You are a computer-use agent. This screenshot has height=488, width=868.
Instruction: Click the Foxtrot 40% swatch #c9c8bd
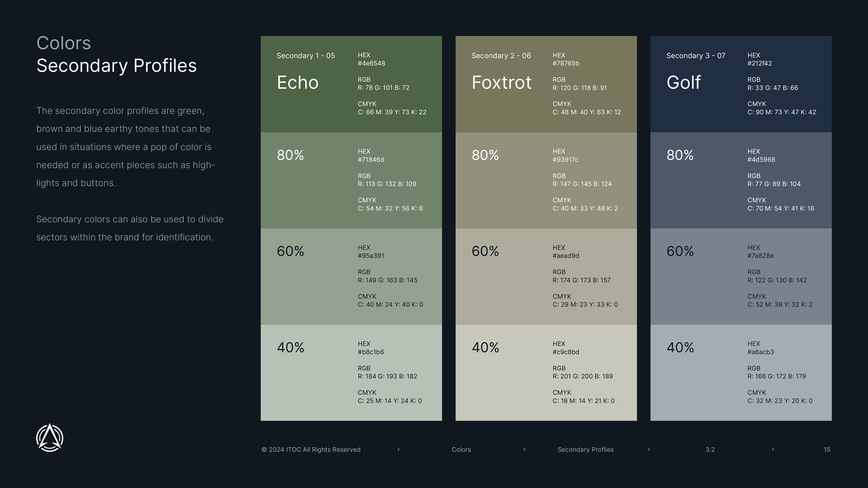click(x=546, y=373)
